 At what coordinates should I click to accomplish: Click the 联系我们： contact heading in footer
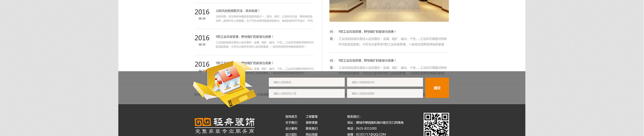pos(354,117)
